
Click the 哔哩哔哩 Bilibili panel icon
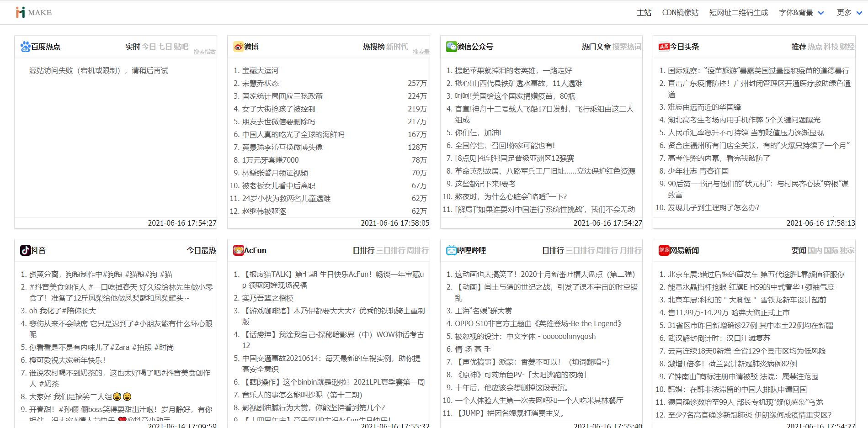[451, 250]
